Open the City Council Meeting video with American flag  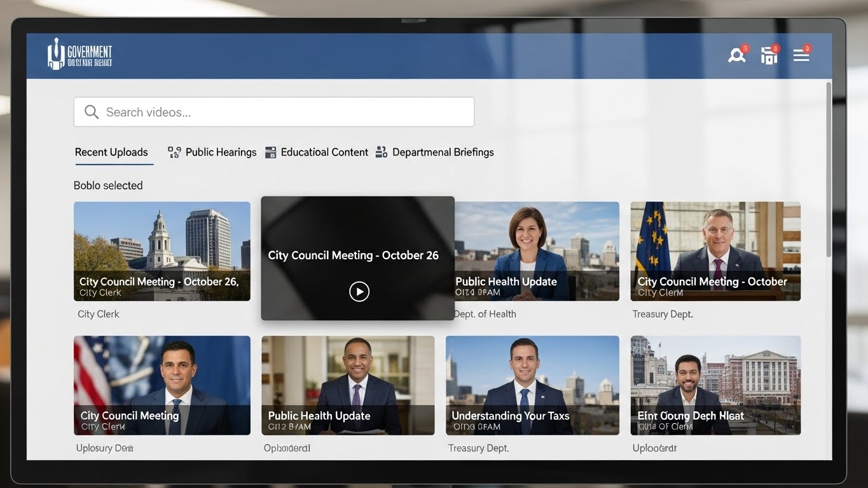click(162, 385)
